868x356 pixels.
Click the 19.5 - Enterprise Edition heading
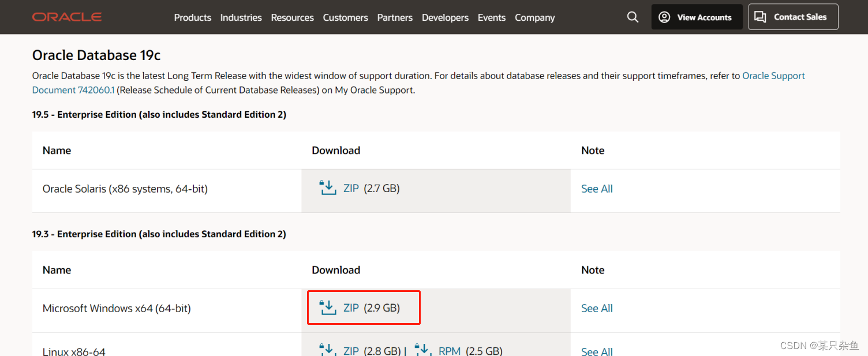[x=159, y=114]
